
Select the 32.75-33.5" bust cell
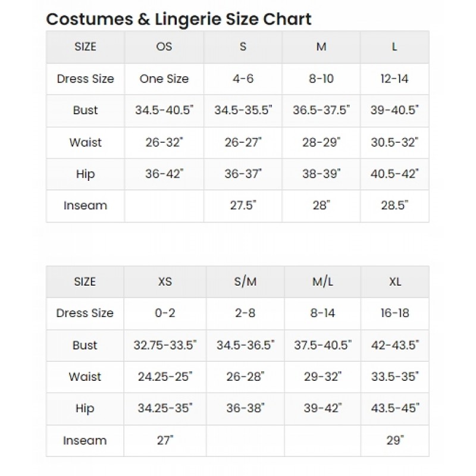pyautogui.click(x=165, y=345)
